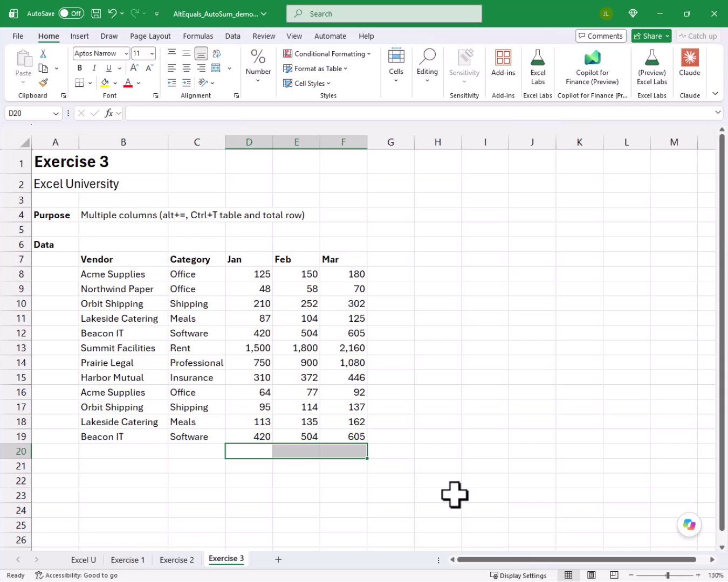This screenshot has height=582, width=728.
Task: Click the zoom slider handle
Action: 668,576
